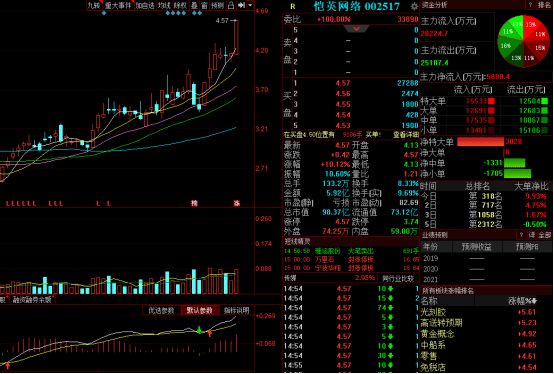This screenshot has height=374, width=554.
Task: Click question mark in 业绩预测 header
Action: [521, 235]
